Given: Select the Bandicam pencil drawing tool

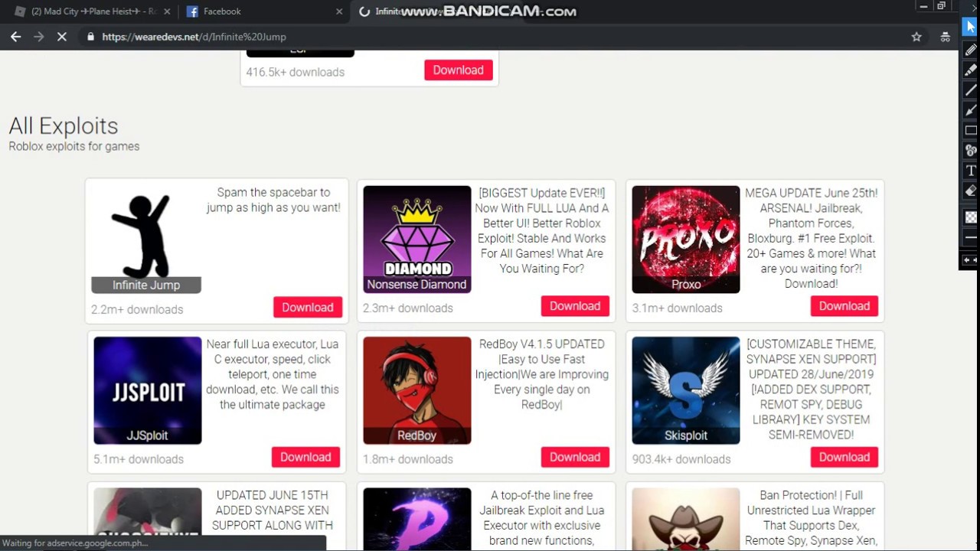Looking at the screenshot, I should click(971, 51).
